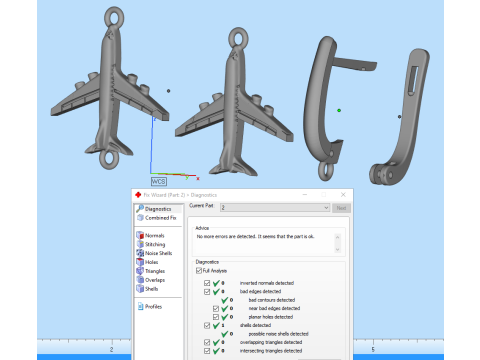Viewport: 480px width, 360px height.
Task: Click the Combined Fix label
Action: coord(161,218)
